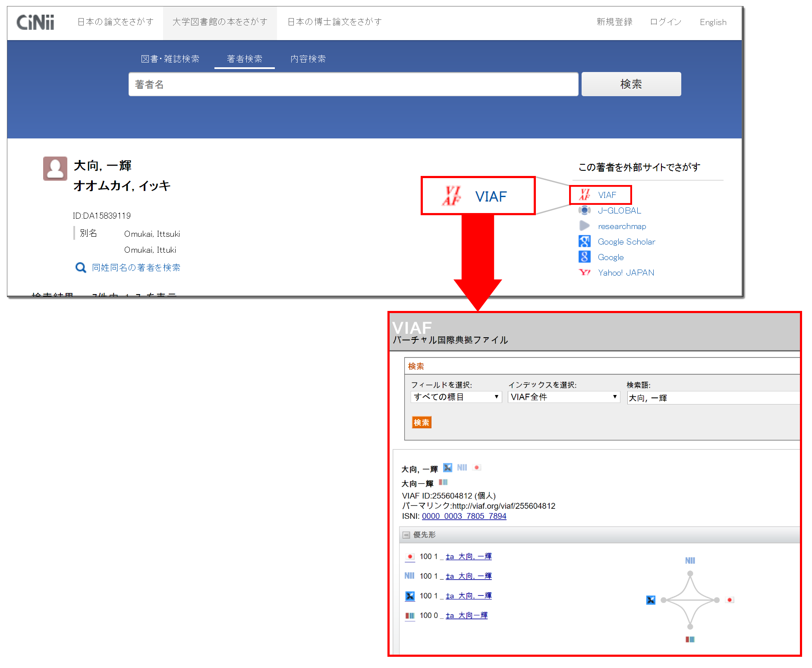The height and width of the screenshot is (668, 812).
Task: Open the 新規登録 link
Action: 614,22
